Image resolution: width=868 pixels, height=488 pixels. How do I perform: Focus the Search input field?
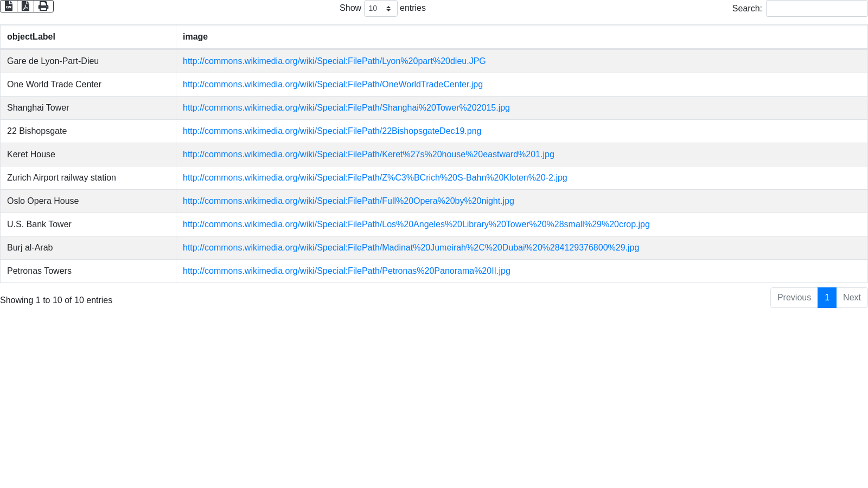816,8
